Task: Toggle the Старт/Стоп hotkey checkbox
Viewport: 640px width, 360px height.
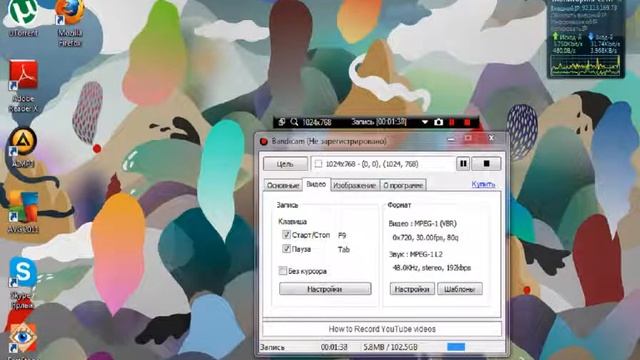Action: coord(286,235)
